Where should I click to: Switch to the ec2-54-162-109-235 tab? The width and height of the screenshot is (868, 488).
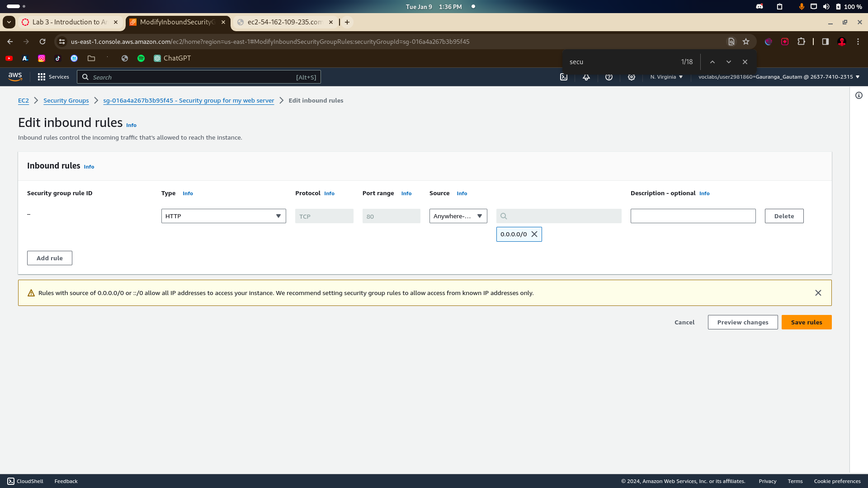coord(284,22)
